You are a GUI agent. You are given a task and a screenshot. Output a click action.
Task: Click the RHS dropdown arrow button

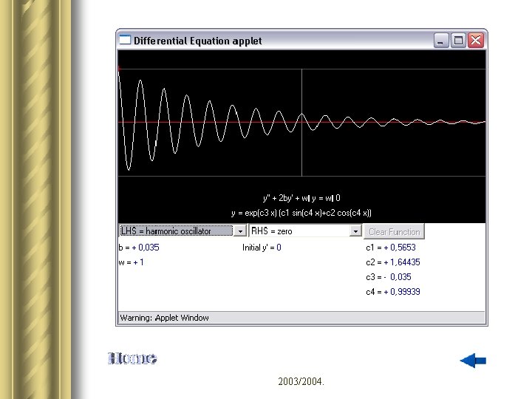coord(355,231)
